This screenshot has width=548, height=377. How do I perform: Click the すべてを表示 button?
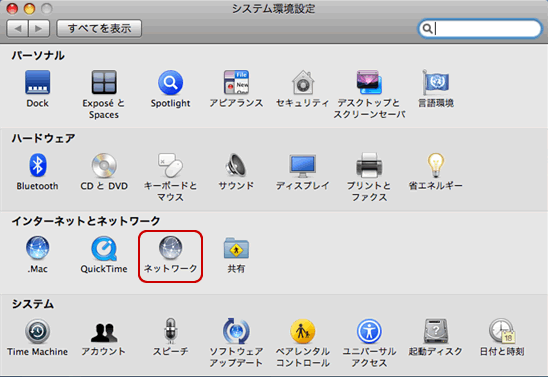coord(99,28)
